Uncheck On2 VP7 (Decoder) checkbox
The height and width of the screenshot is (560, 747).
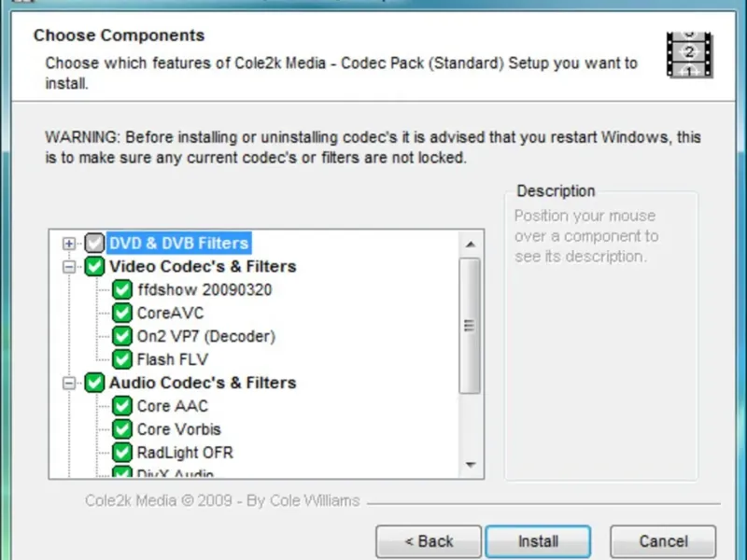click(x=122, y=337)
